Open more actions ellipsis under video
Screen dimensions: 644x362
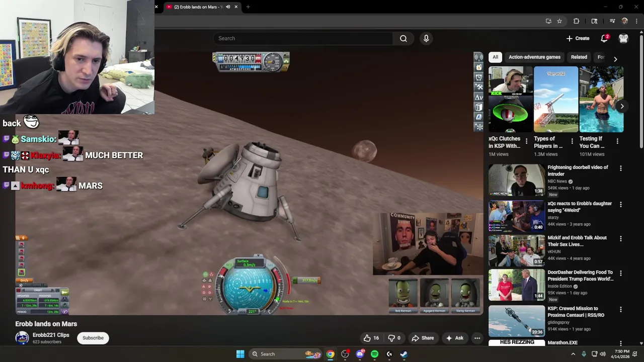(477, 338)
